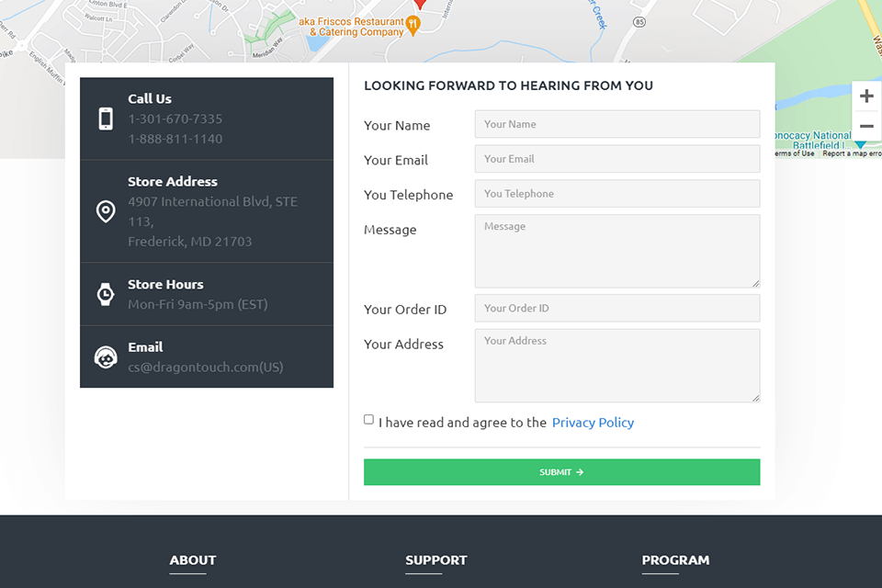Click the Your Address text area
Image resolution: width=882 pixels, height=588 pixels.
coord(616,366)
